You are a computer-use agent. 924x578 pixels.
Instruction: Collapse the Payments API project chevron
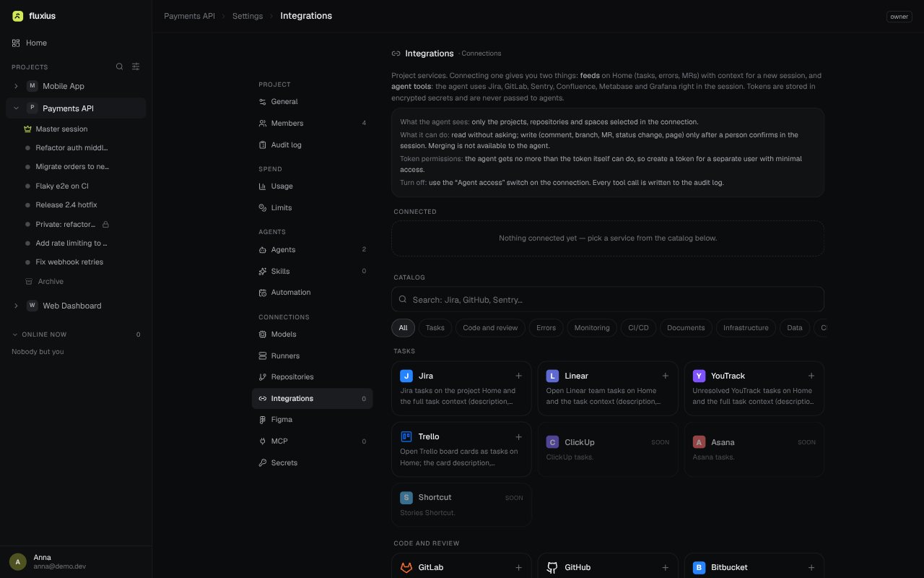[17, 108]
